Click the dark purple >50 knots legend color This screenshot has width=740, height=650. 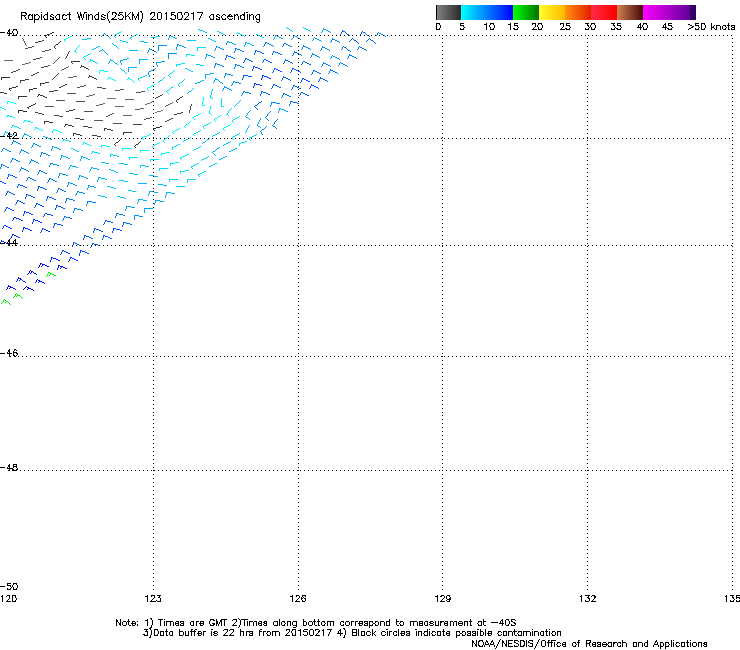pos(693,12)
